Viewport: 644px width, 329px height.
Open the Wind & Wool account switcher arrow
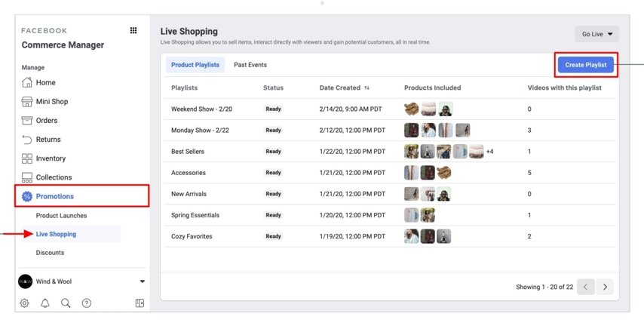142,281
